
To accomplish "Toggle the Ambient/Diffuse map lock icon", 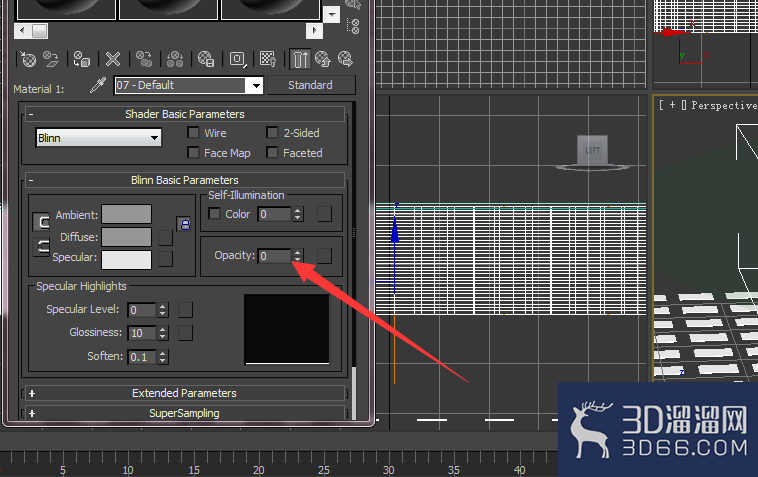I will [x=184, y=224].
